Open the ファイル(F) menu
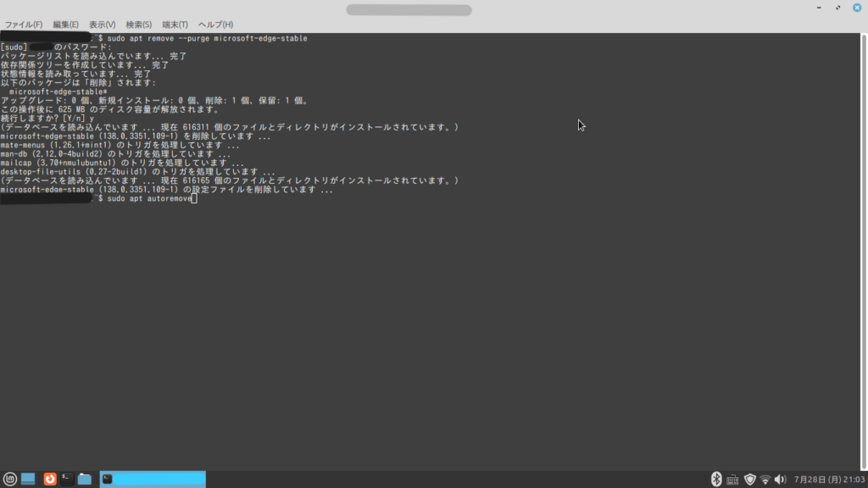 point(23,25)
